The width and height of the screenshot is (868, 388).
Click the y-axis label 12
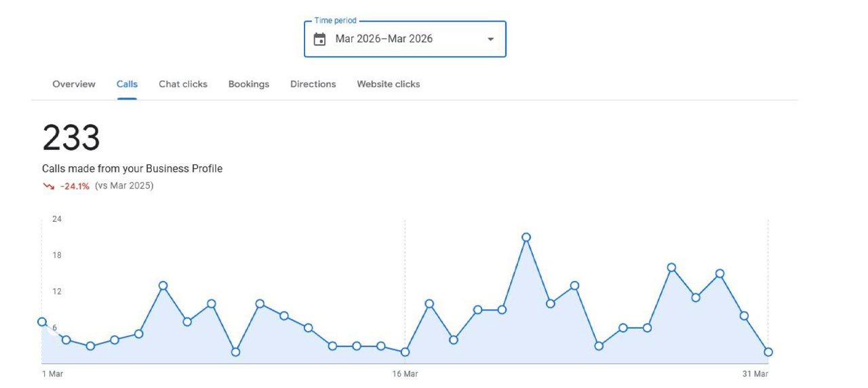tap(57, 292)
